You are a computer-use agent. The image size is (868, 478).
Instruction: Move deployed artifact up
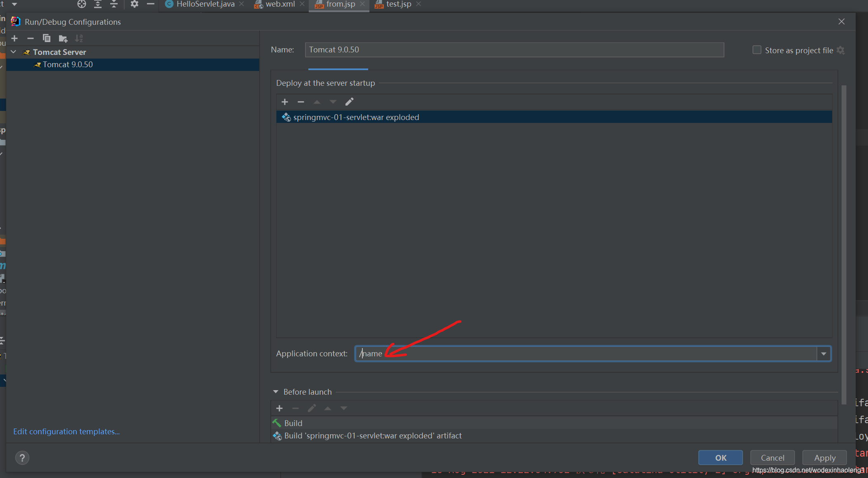(x=317, y=102)
